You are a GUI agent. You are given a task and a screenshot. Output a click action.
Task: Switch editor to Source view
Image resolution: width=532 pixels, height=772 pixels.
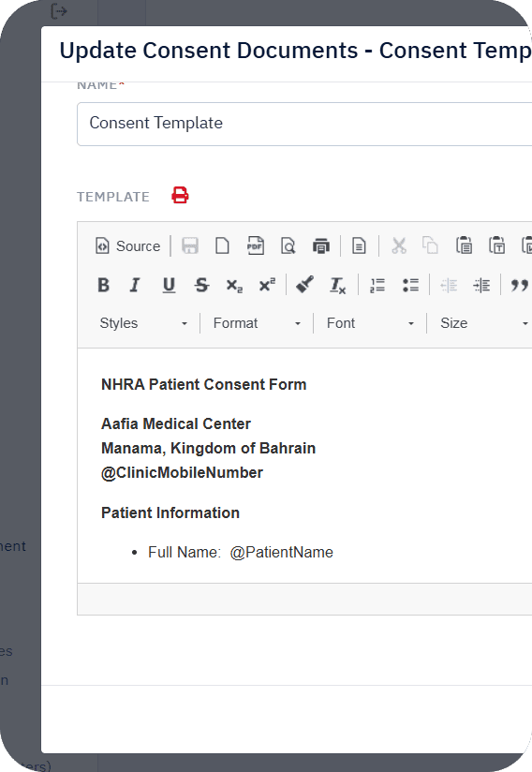(128, 245)
